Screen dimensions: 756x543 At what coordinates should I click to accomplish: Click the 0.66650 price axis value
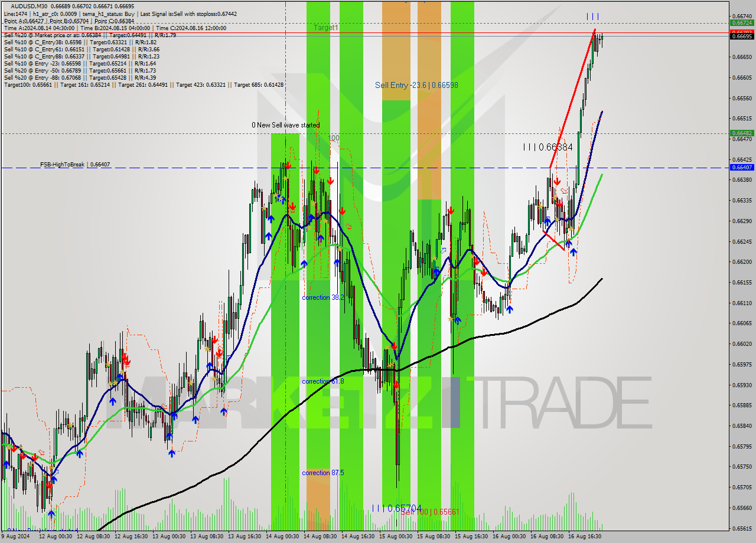tap(742, 57)
